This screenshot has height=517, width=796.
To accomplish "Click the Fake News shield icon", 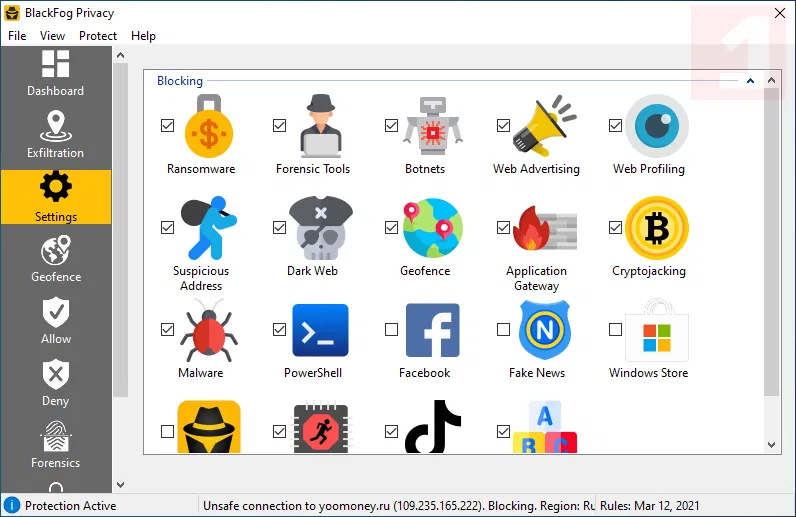I will (x=545, y=330).
